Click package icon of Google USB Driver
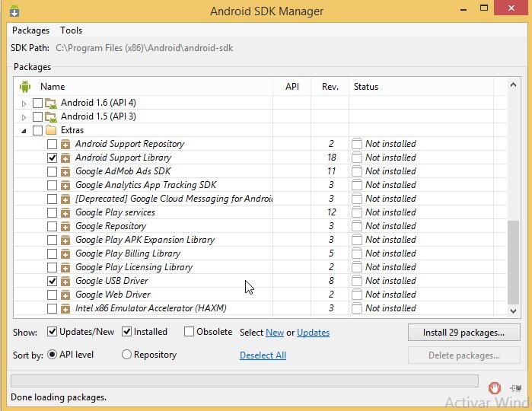The image size is (532, 411). pyautogui.click(x=65, y=282)
